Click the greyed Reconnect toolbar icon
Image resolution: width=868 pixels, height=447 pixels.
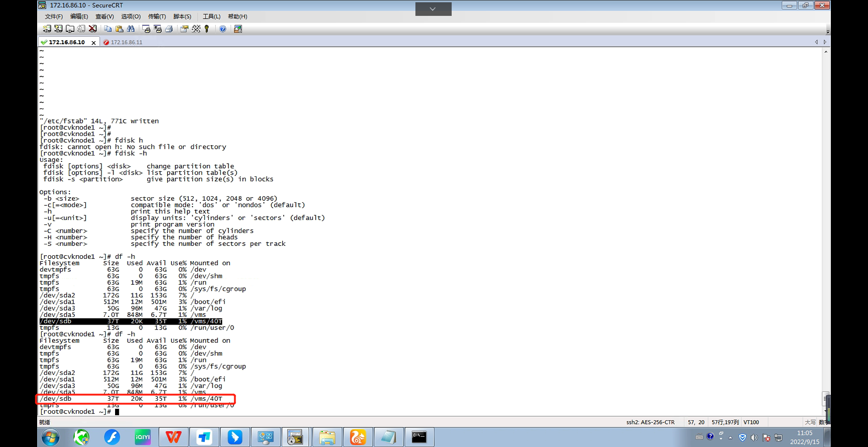(x=82, y=29)
